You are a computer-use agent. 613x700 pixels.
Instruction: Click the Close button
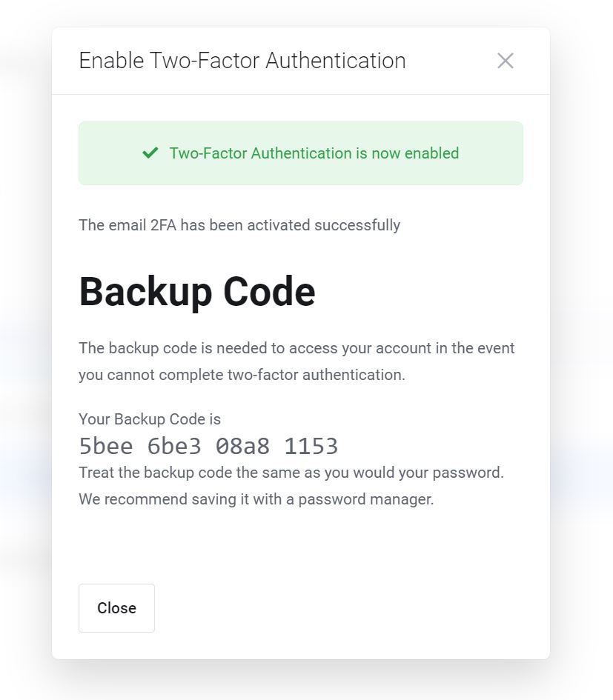(116, 607)
